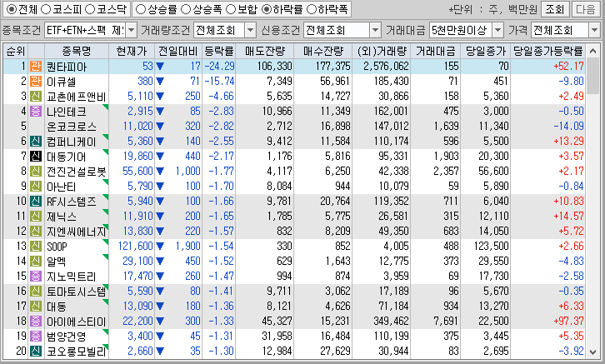Click the down arrow in 이큐셀 row
The image size is (605, 364).
pyautogui.click(x=160, y=81)
